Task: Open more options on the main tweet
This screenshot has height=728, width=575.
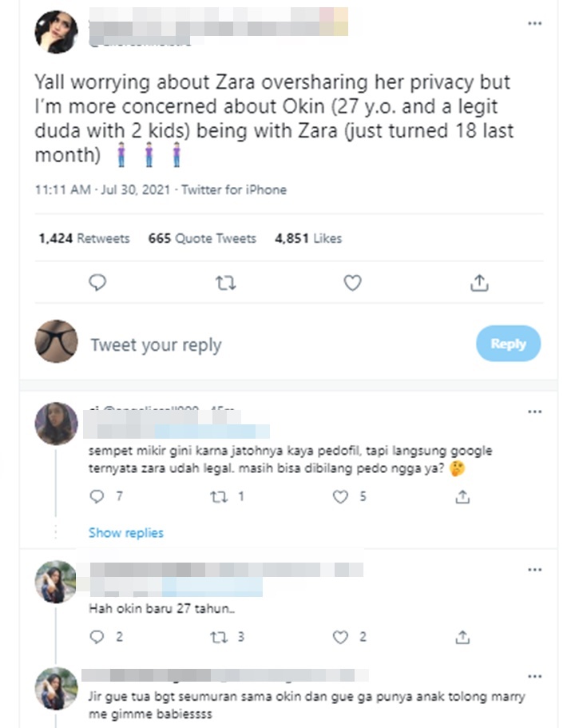Action: (x=534, y=23)
